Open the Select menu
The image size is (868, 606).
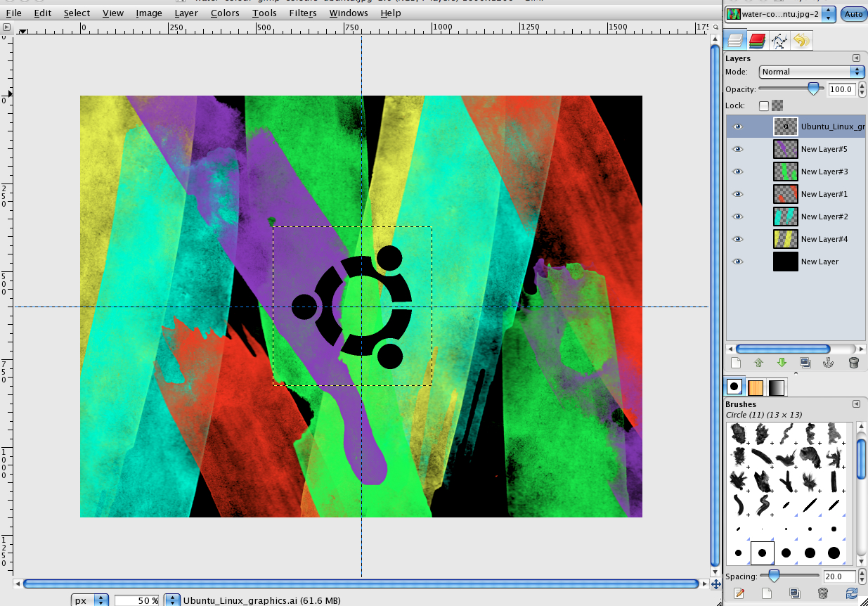point(77,13)
